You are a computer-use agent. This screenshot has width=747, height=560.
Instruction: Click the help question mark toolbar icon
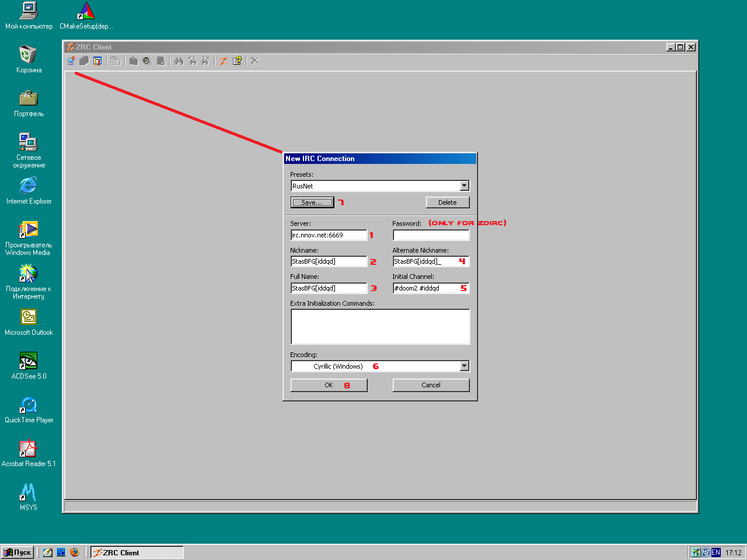coord(237,61)
